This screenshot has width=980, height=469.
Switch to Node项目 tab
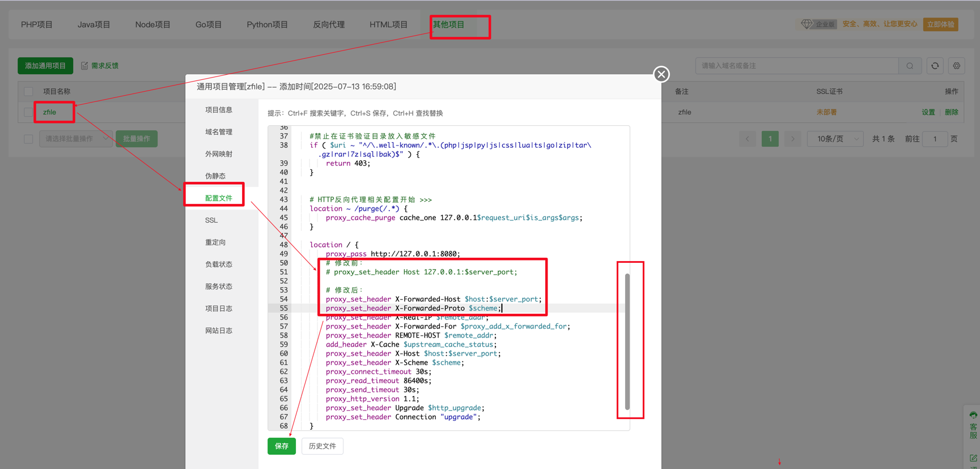pyautogui.click(x=152, y=24)
